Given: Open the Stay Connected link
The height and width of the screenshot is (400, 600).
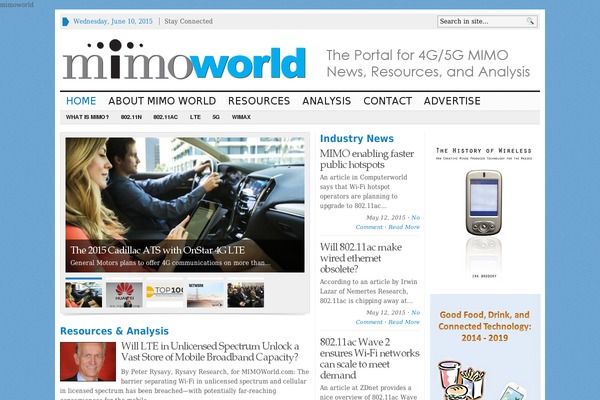Looking at the screenshot, I should [188, 21].
